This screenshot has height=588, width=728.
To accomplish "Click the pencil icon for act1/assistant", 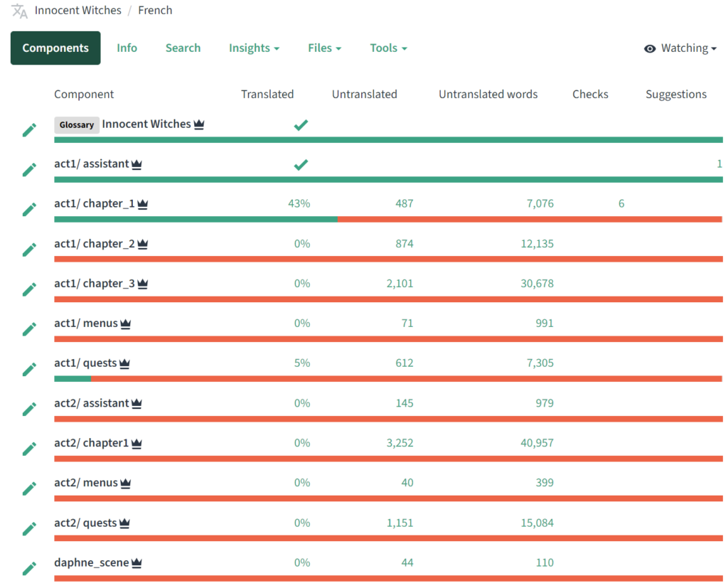I will 29,170.
